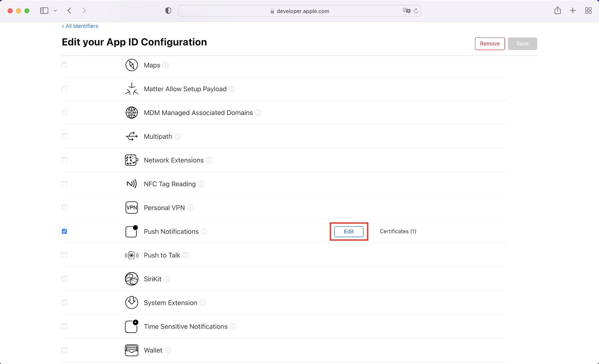Enable the Maps capability checkbox
The height and width of the screenshot is (364, 599).
64,65
